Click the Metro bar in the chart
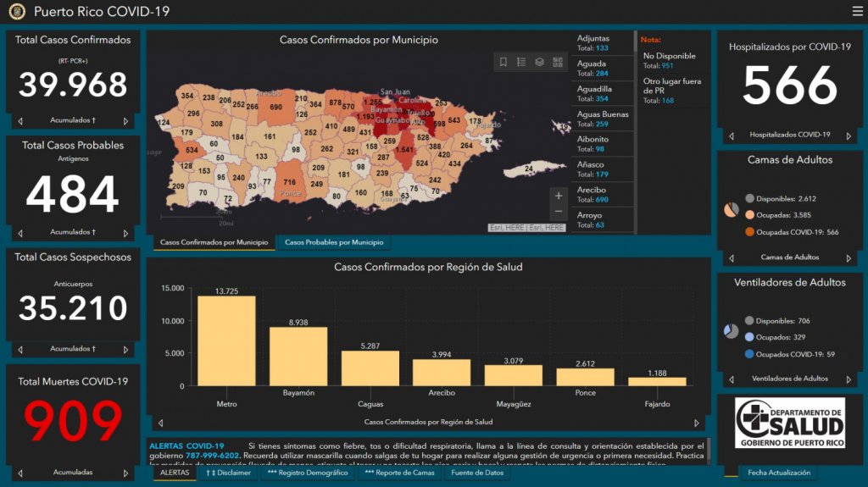Screen dimensions: 868x487 click(226, 340)
